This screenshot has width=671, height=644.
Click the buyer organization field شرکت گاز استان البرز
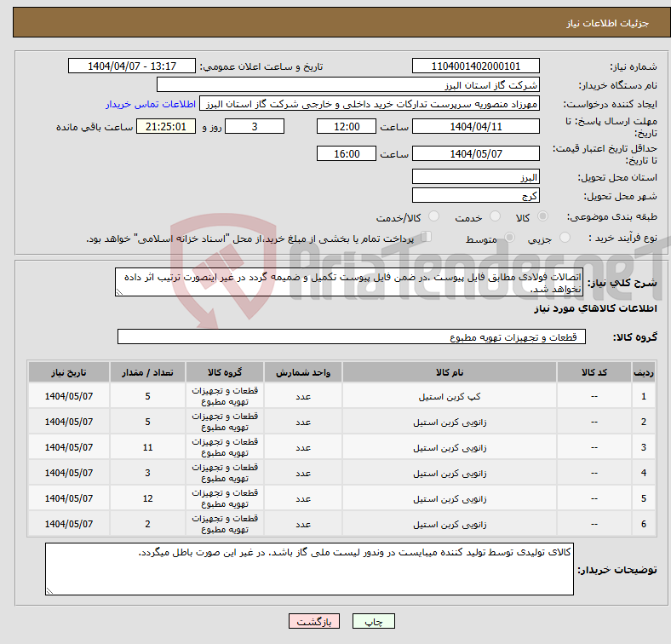pos(348,85)
